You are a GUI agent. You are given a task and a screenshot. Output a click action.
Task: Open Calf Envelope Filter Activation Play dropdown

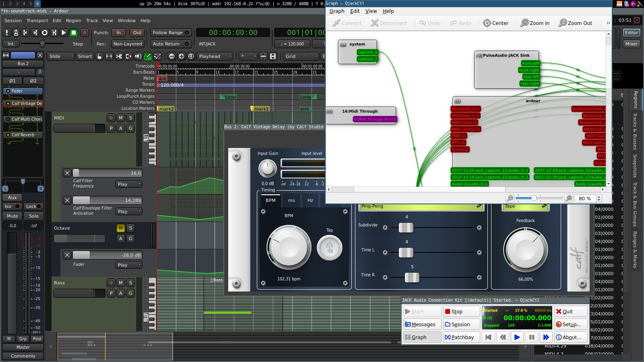pos(129,212)
